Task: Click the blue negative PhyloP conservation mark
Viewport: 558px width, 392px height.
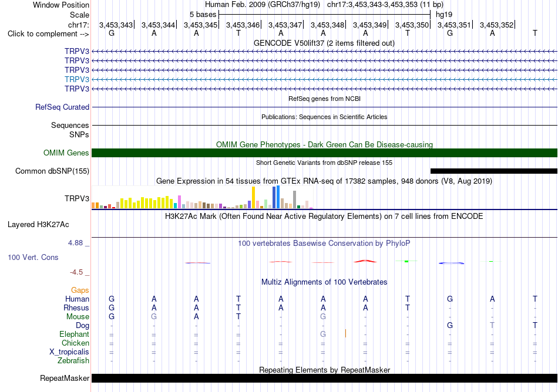Action: [451, 263]
